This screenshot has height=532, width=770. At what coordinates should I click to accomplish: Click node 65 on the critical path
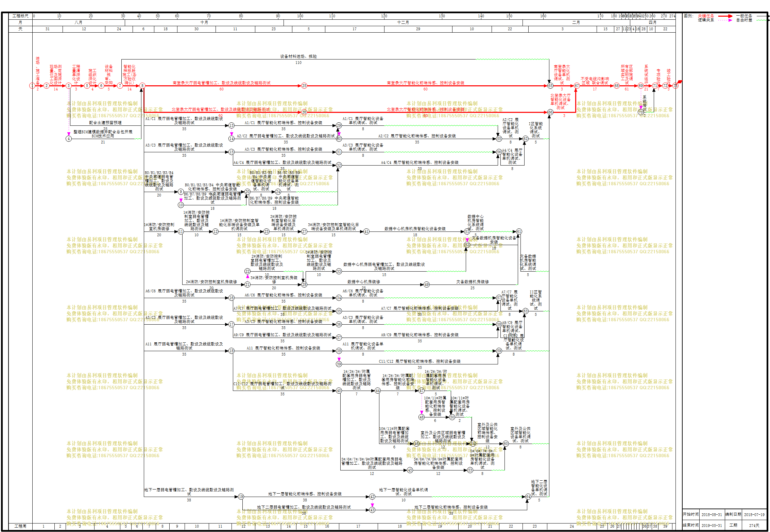tap(550, 86)
